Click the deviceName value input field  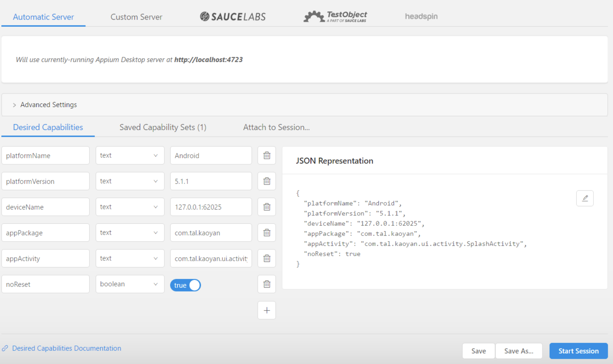pos(211,207)
